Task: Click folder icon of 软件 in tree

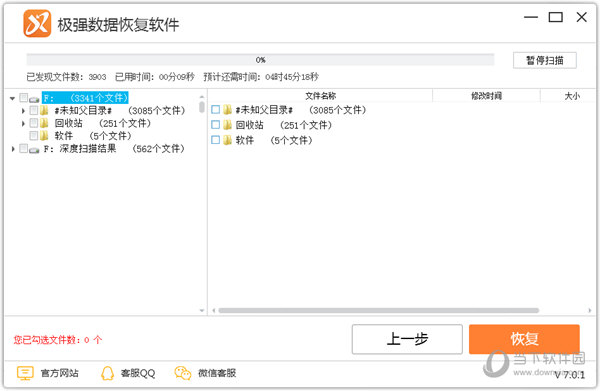Action: click(x=44, y=136)
